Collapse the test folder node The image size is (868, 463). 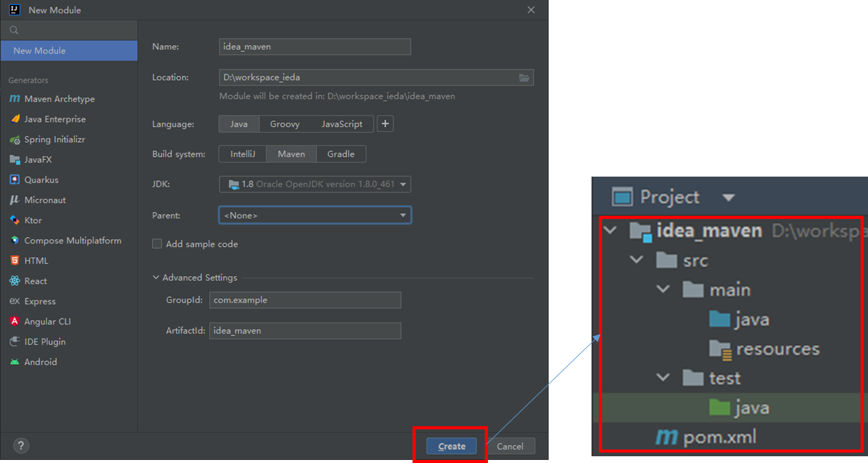(663, 377)
